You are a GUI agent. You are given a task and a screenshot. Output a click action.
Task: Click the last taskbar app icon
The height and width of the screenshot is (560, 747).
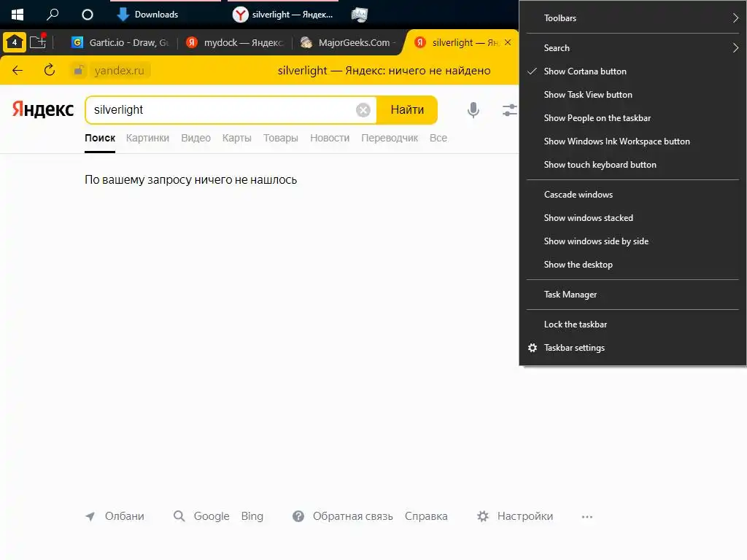pos(360,15)
